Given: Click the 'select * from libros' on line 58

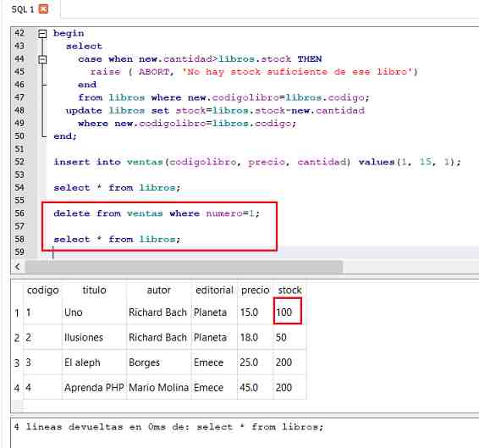Looking at the screenshot, I should 117,239.
